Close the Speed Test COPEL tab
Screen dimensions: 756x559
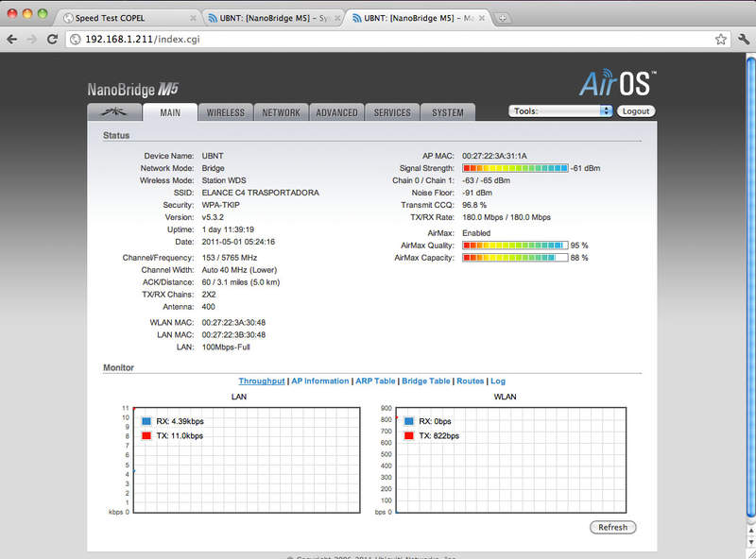point(193,18)
